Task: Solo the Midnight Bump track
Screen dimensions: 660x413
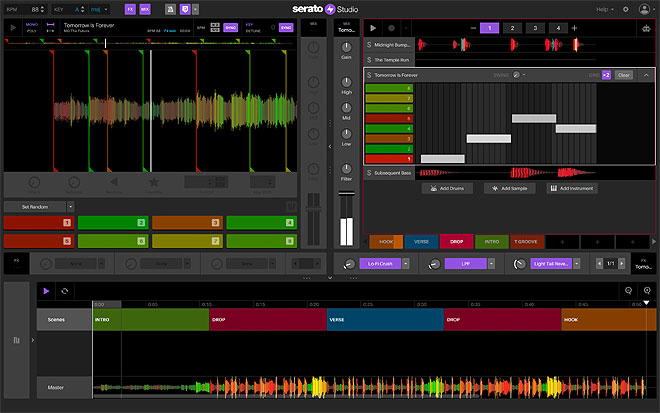Action: [x=369, y=45]
